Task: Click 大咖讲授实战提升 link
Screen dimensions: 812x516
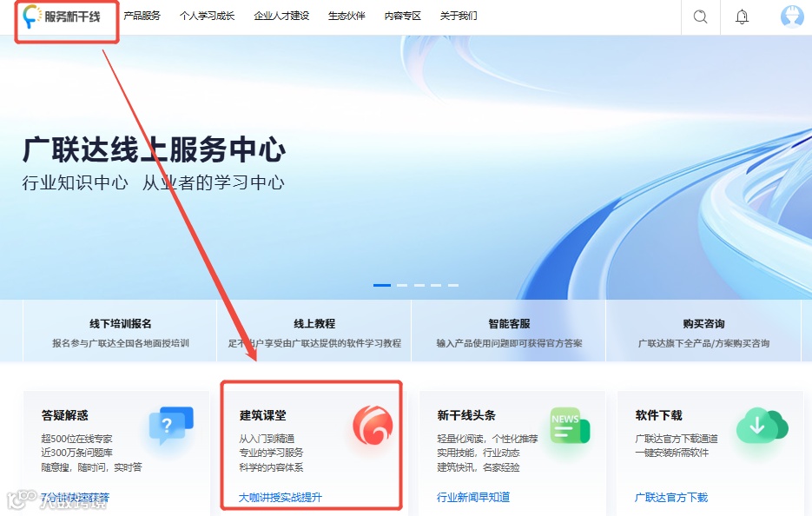Action: pyautogui.click(x=281, y=498)
